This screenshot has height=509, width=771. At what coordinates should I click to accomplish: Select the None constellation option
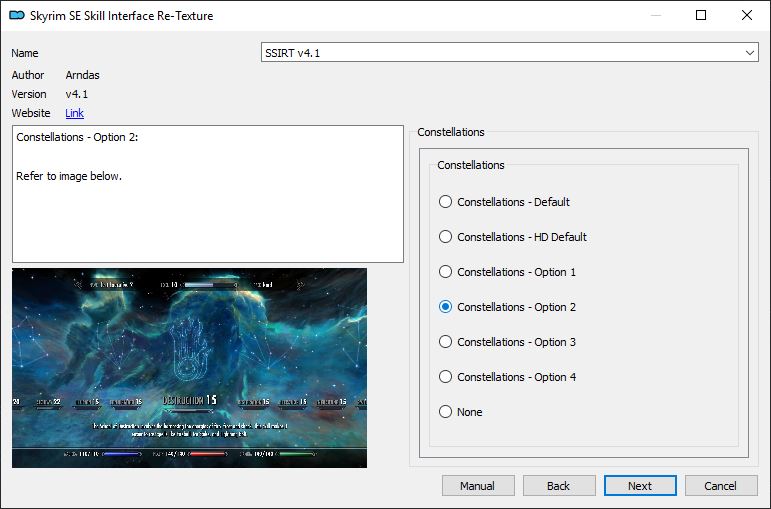click(446, 412)
